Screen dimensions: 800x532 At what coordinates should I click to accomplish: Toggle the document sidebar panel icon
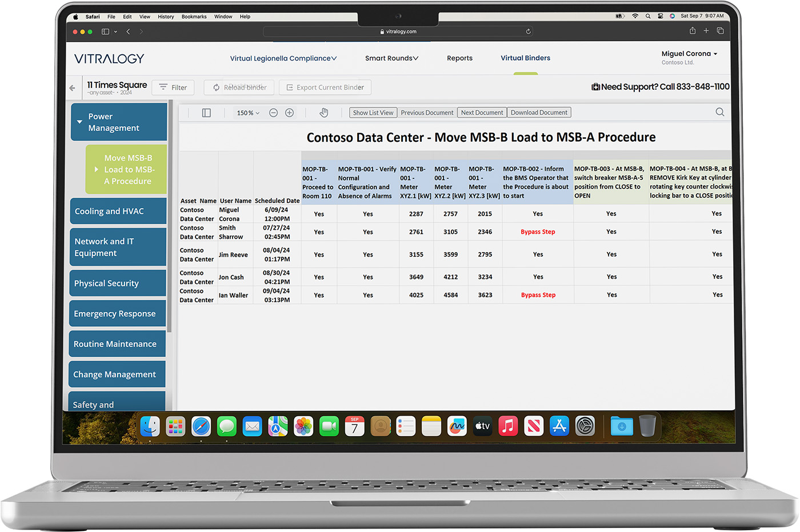(x=206, y=113)
